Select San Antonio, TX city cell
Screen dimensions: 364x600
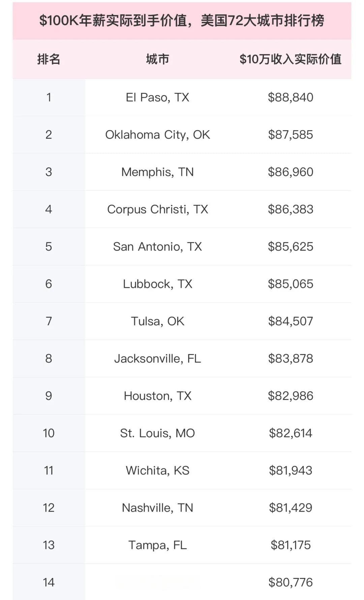point(157,247)
